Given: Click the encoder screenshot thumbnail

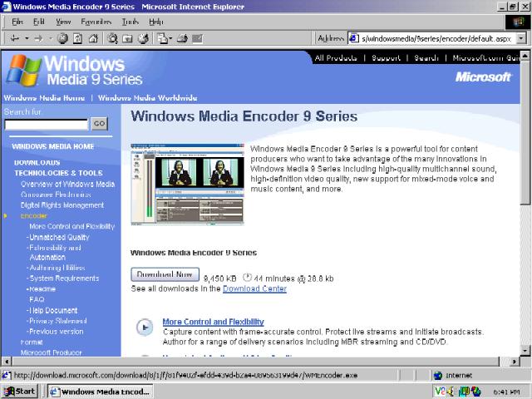Looking at the screenshot, I should coord(187,185).
